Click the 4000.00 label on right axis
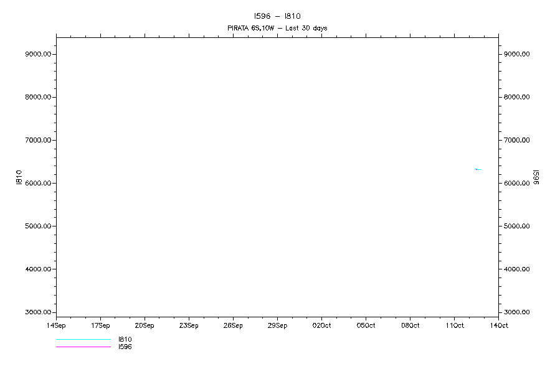The height and width of the screenshot is (392, 555). pyautogui.click(x=517, y=269)
